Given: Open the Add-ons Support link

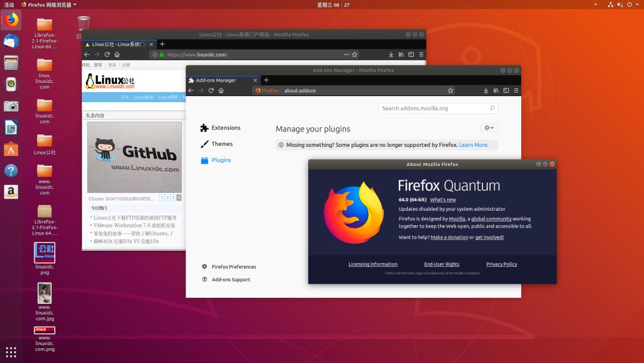Looking at the screenshot, I should pos(226,279).
